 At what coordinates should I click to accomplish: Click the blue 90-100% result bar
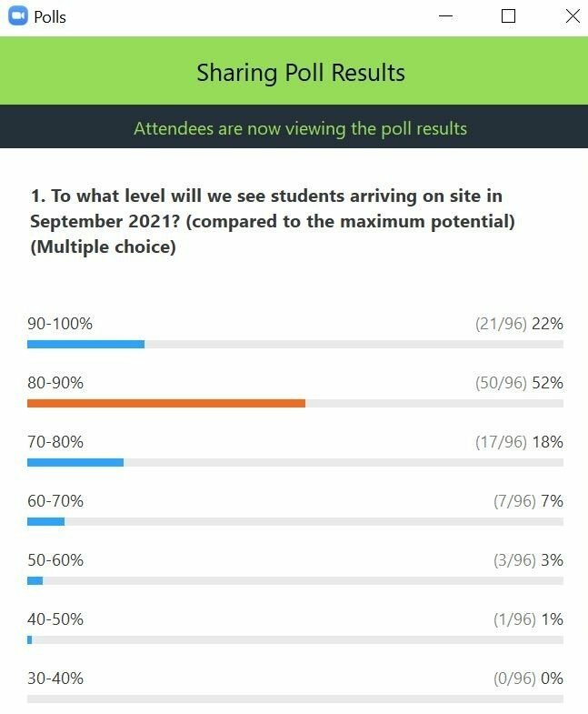(x=86, y=344)
